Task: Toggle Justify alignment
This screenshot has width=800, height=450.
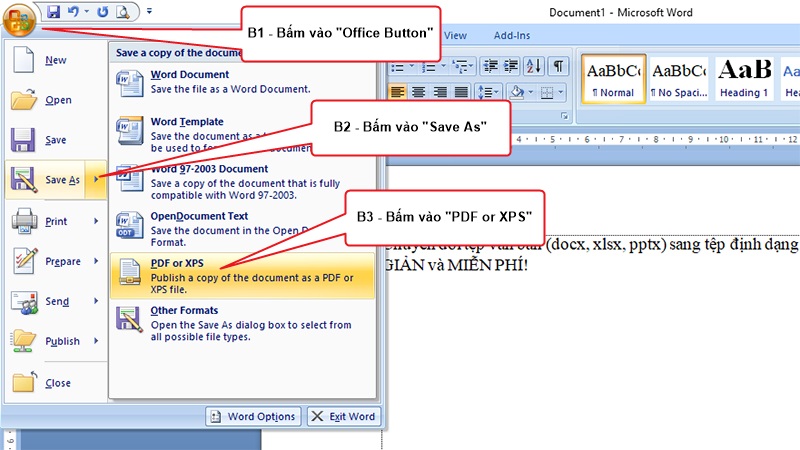Action: tap(461, 92)
